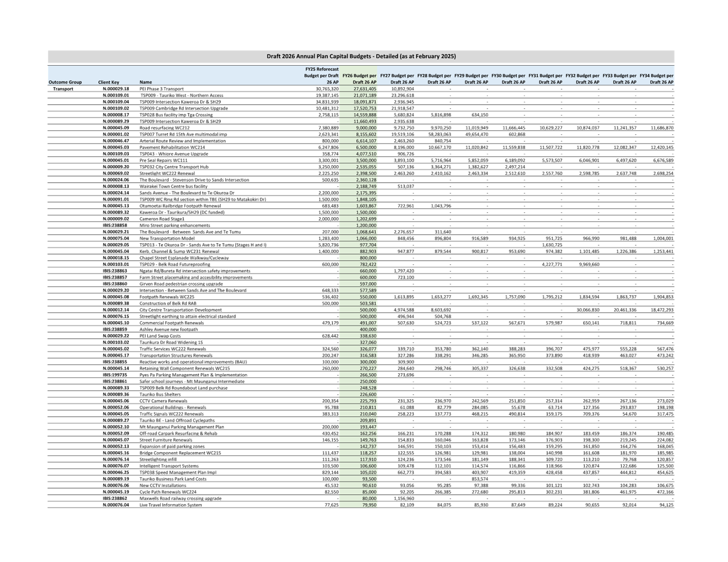
Task: Select Intelligent Transport Systems
Action: coord(169,466)
